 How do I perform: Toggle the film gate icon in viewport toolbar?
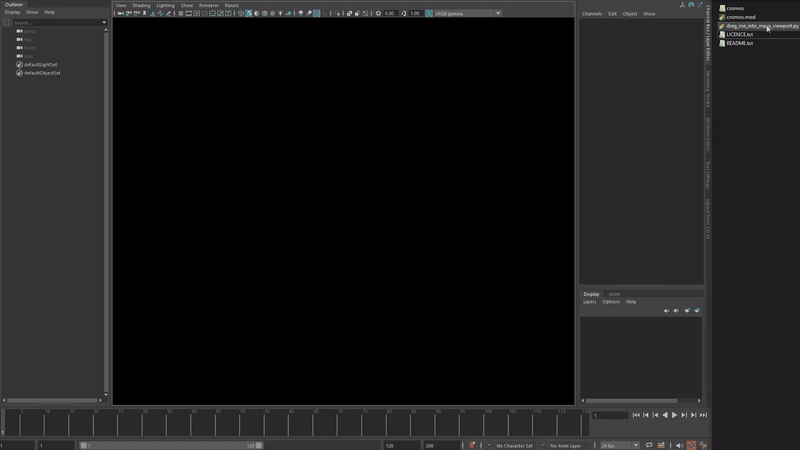pyautogui.click(x=189, y=13)
